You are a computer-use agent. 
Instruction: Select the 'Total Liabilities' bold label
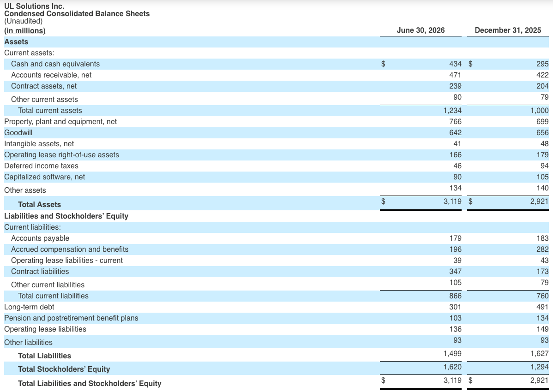[45, 356]
